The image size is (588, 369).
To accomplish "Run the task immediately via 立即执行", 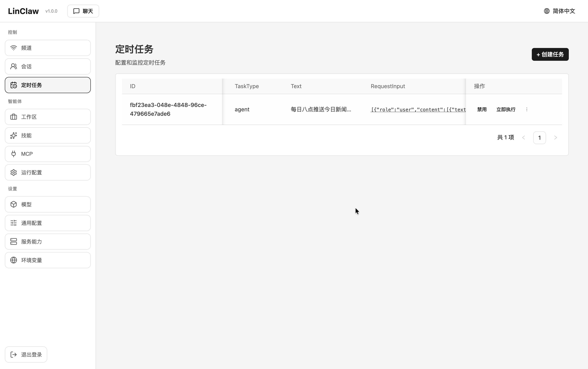I will 505,109.
